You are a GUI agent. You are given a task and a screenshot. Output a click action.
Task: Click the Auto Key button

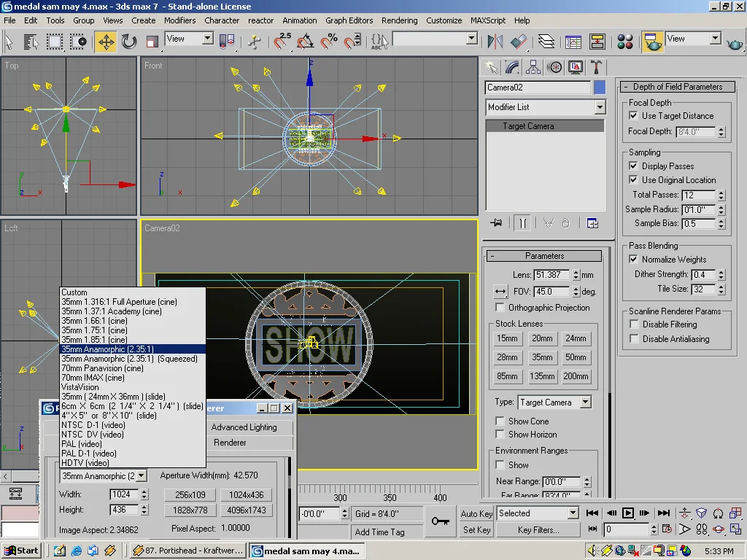coord(476,513)
